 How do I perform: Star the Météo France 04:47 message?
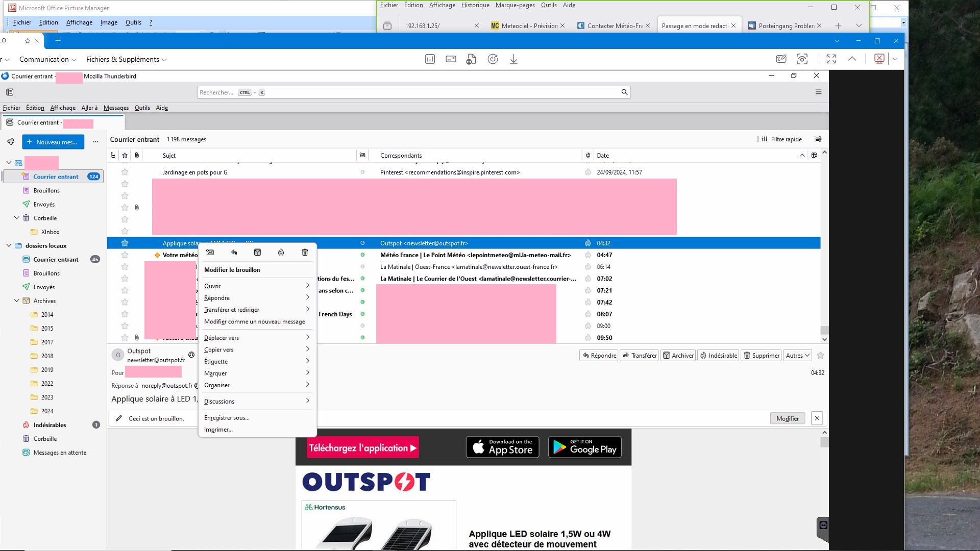[125, 255]
